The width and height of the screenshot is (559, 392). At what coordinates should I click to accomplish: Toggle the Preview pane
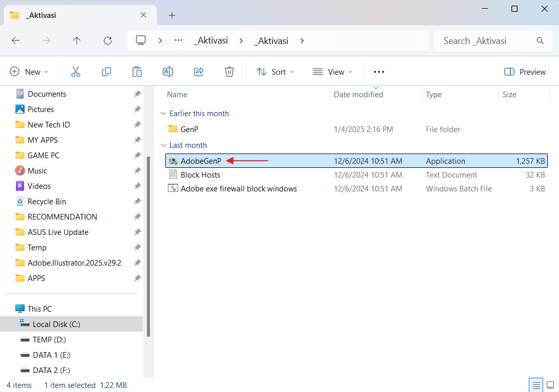pyautogui.click(x=525, y=72)
